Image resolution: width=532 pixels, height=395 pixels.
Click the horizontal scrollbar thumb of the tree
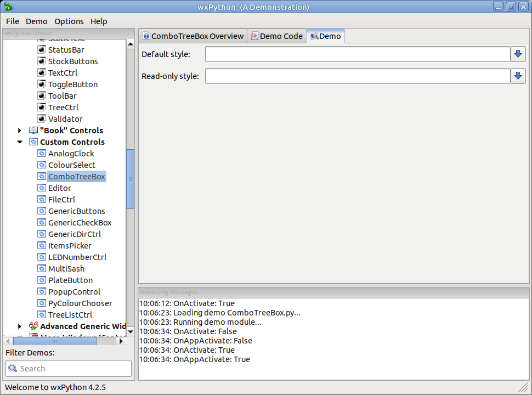(55, 341)
